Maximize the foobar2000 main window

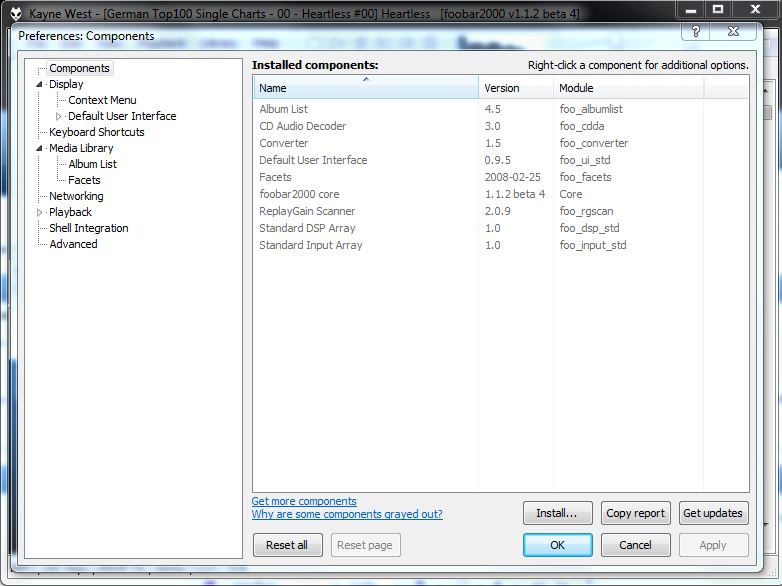coord(718,9)
